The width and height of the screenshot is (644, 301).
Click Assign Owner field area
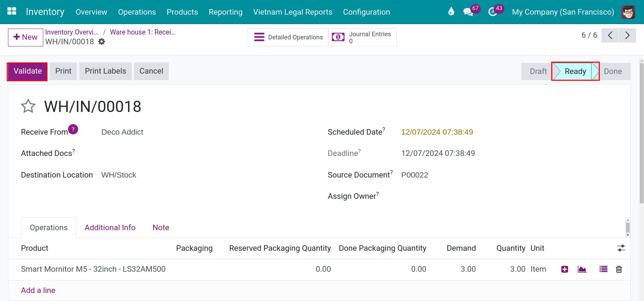click(506, 196)
